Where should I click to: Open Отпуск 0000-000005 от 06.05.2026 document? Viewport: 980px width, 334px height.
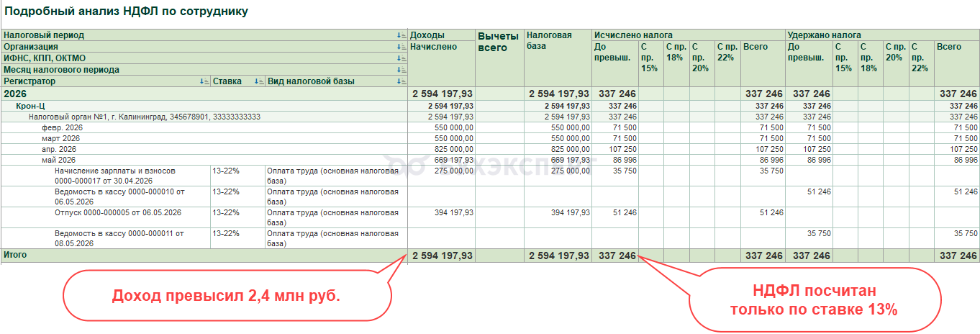tap(118, 212)
